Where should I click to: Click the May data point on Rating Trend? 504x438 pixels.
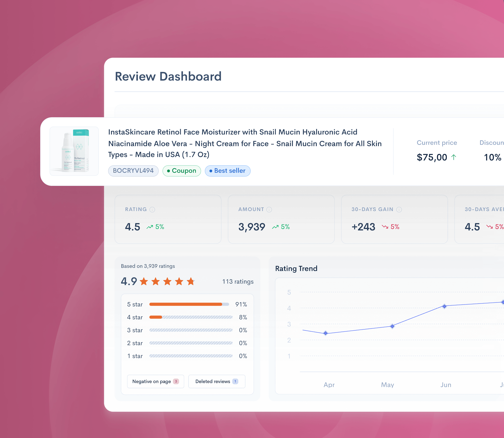392,326
